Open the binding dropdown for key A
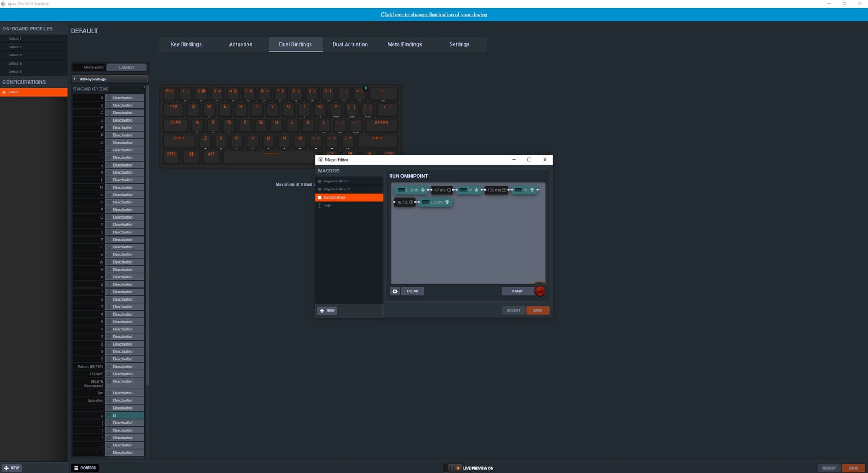Image resolution: width=868 pixels, height=473 pixels. point(125,98)
